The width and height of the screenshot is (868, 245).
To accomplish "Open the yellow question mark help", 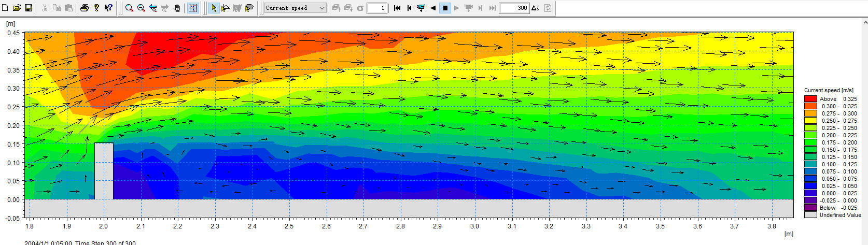I will click(x=96, y=8).
